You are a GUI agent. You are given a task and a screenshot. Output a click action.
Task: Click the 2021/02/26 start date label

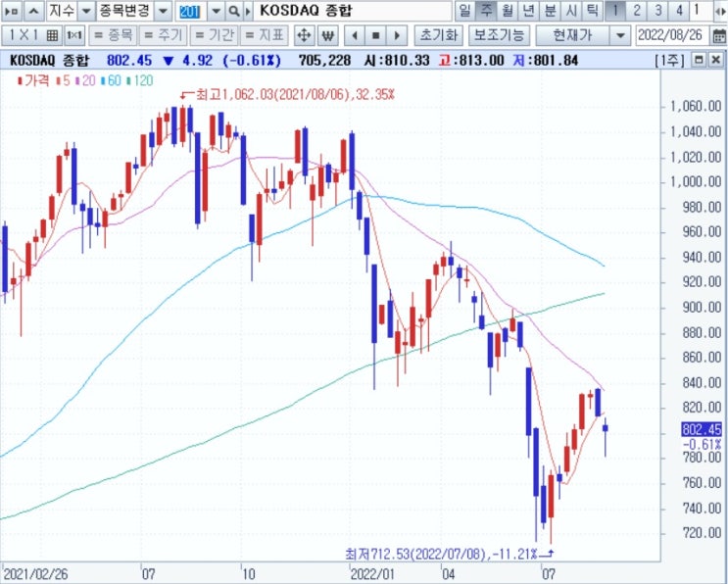tap(35, 574)
